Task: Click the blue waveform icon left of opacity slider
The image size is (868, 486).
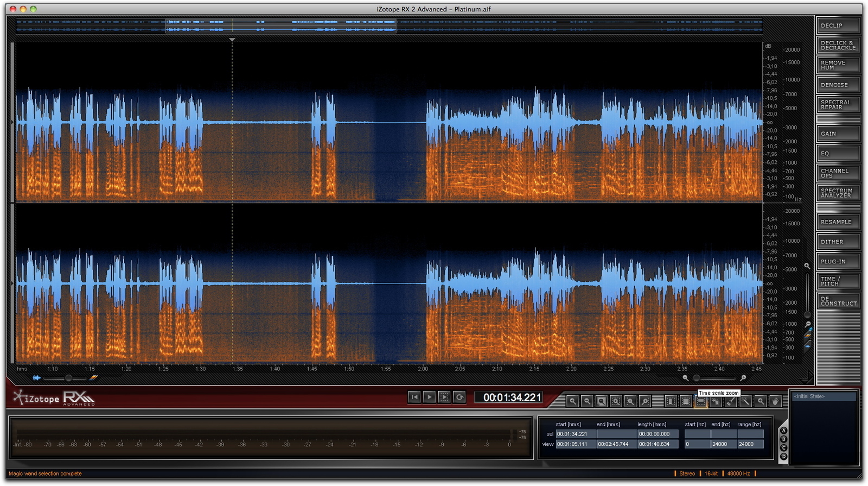Action: pyautogui.click(x=36, y=377)
